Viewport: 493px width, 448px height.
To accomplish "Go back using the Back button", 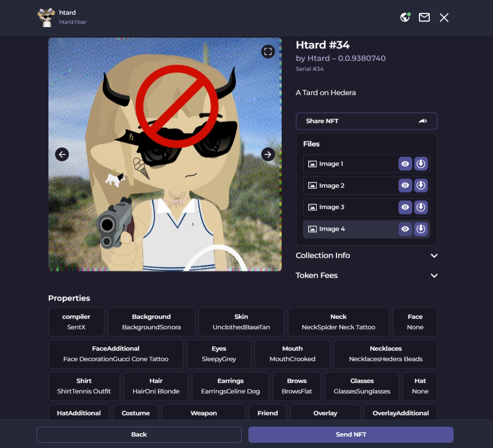I will coord(139,434).
